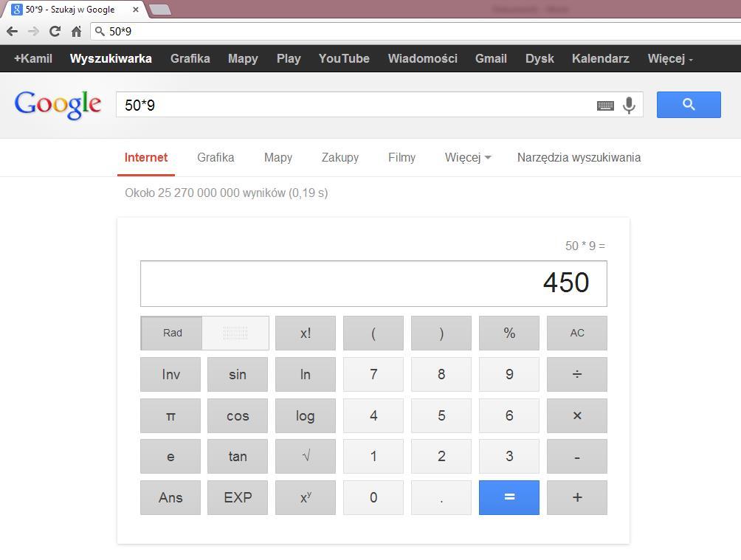Viewport: 741px width, 560px height.
Task: Select the Internet results tab
Action: pos(146,157)
